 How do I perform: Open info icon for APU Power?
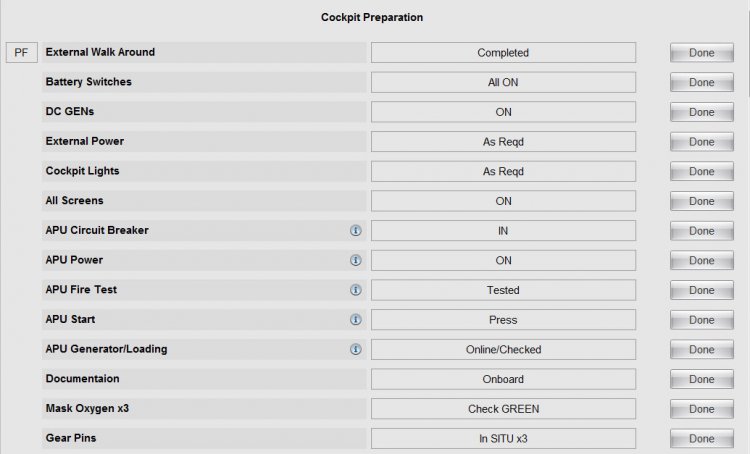click(x=355, y=260)
